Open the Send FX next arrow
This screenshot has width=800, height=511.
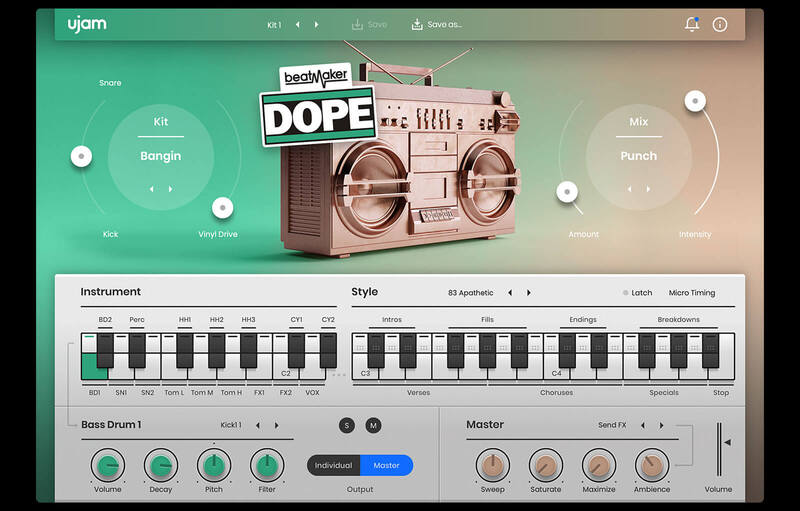coord(661,425)
